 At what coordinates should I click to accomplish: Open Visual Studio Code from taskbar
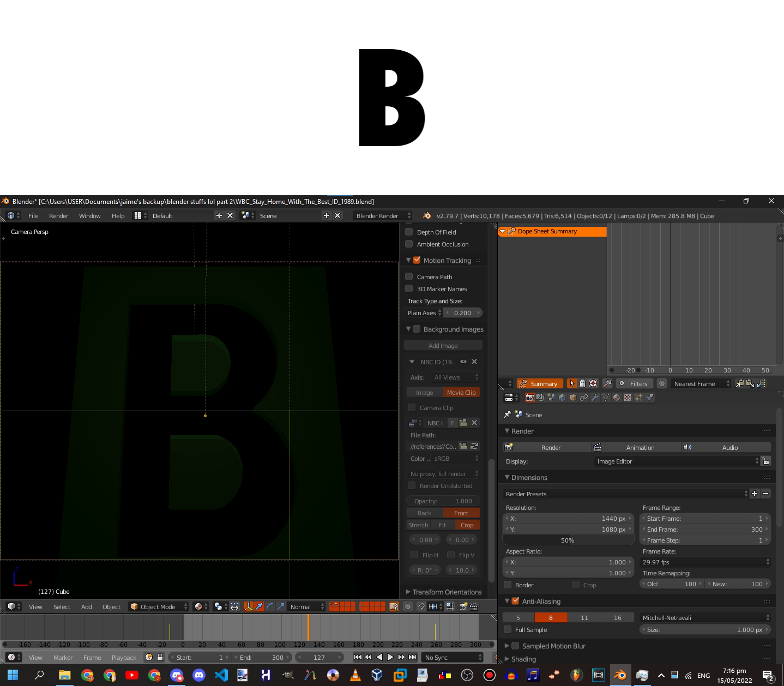pos(221,675)
